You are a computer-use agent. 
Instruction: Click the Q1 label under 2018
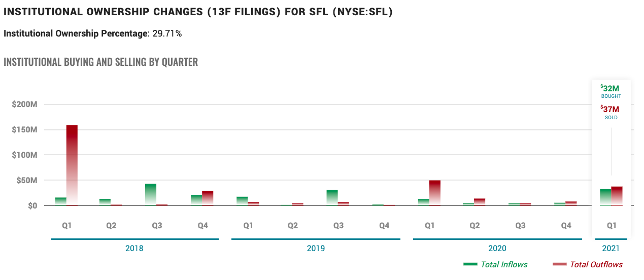click(x=66, y=225)
